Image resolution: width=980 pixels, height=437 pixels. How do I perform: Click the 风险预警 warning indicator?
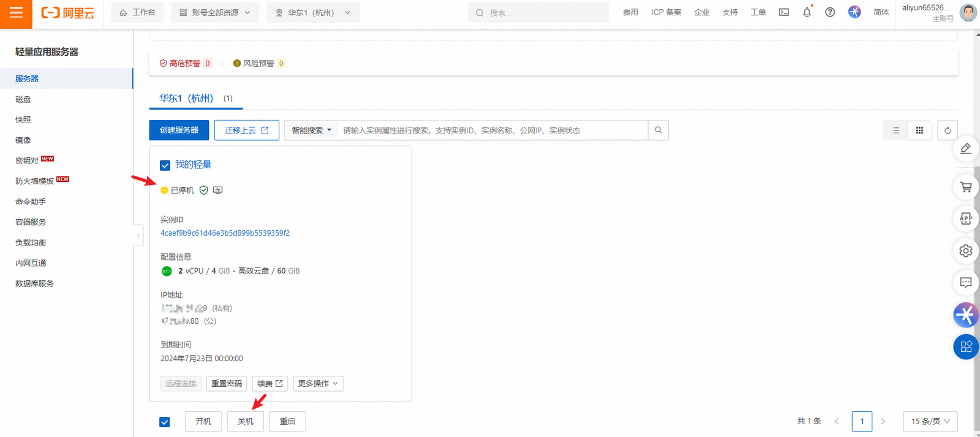[x=258, y=63]
